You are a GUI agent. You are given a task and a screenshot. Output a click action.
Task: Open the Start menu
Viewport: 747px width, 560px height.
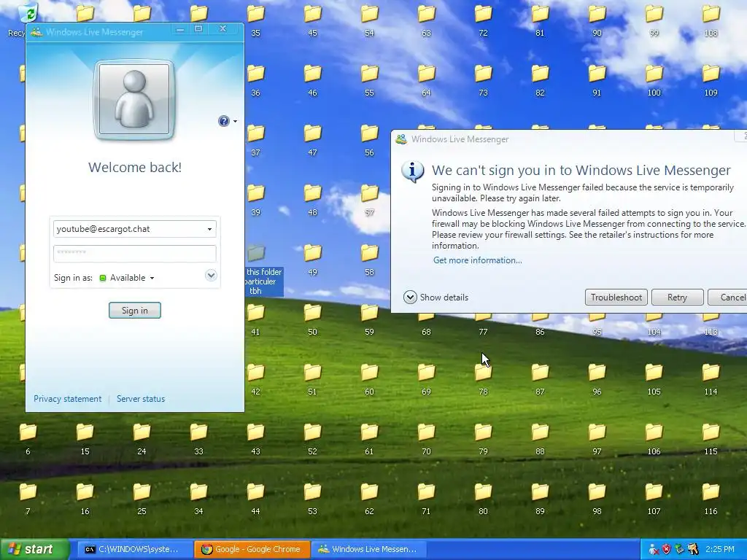click(35, 549)
